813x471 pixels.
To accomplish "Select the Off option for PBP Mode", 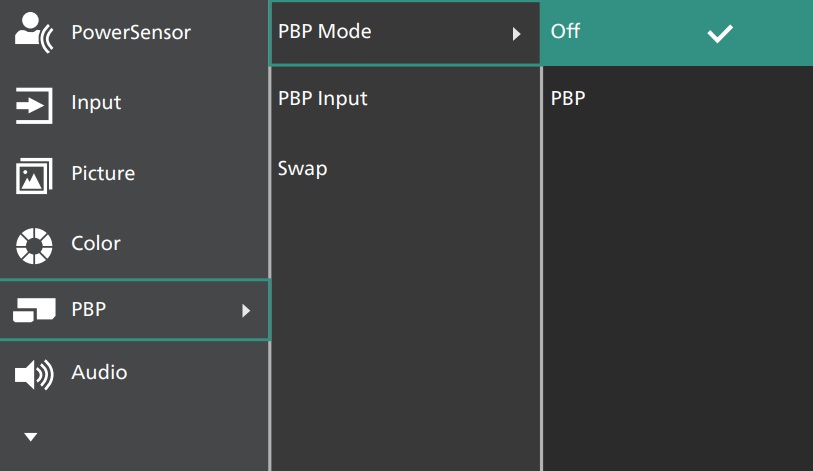I will point(566,32).
